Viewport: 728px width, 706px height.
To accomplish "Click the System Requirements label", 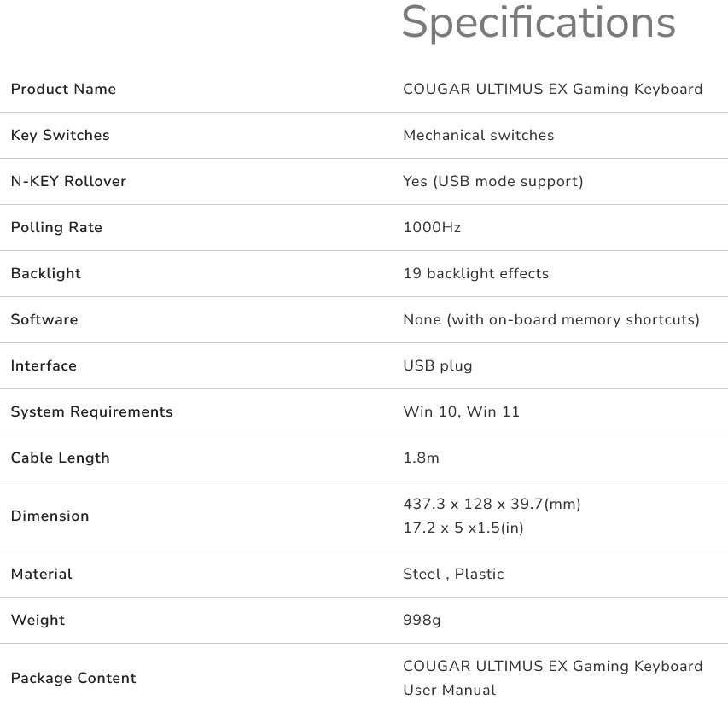I will (91, 411).
